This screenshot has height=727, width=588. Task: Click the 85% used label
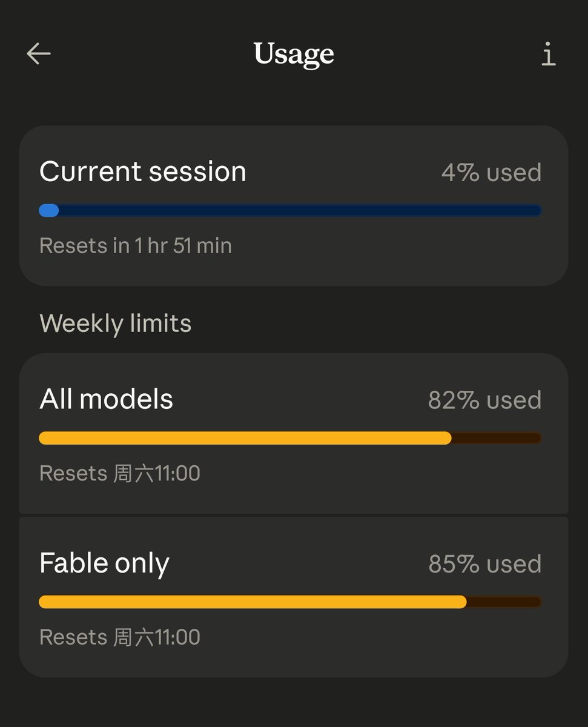click(x=484, y=564)
